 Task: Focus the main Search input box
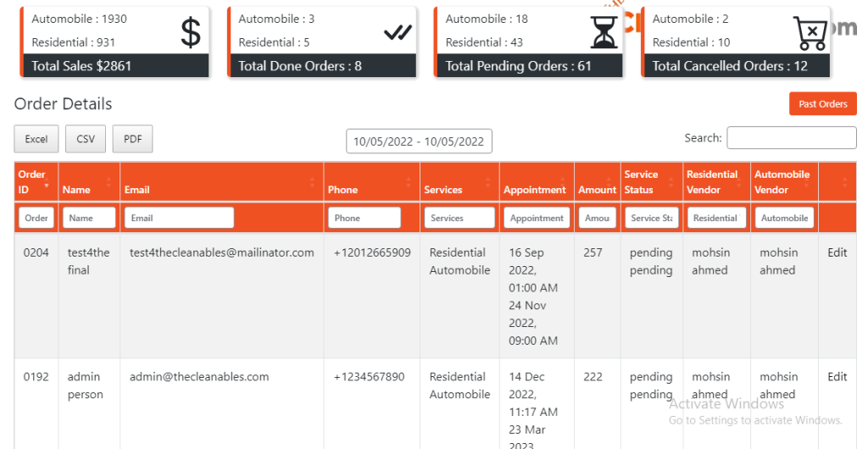[x=791, y=138]
